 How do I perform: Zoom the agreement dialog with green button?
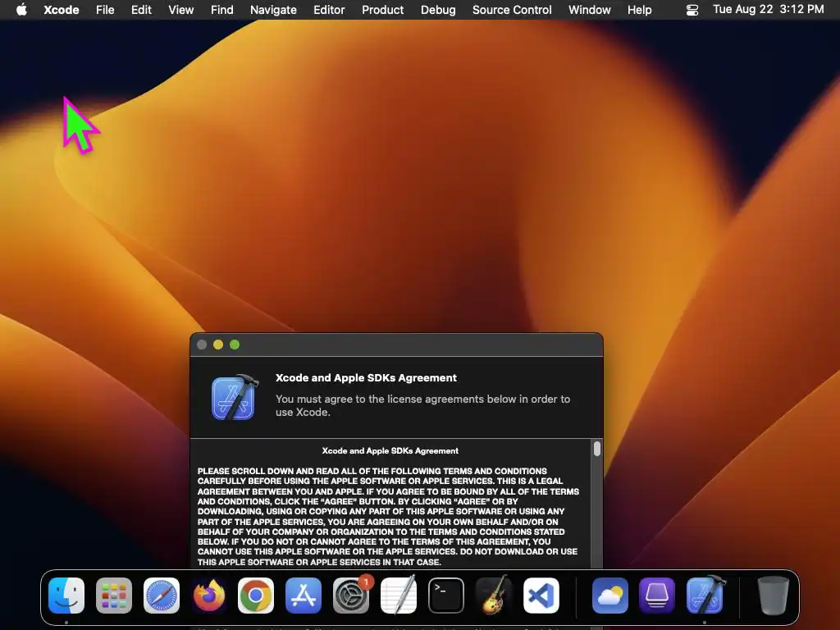[235, 345]
